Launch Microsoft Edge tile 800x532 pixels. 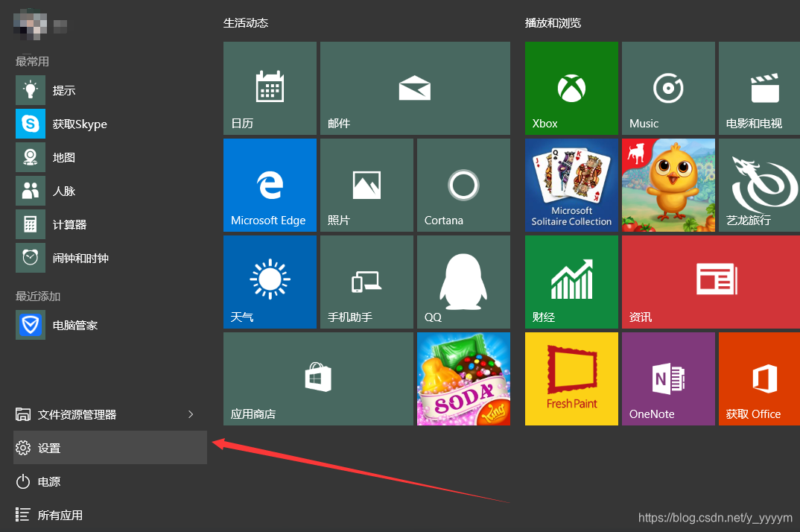point(270,186)
